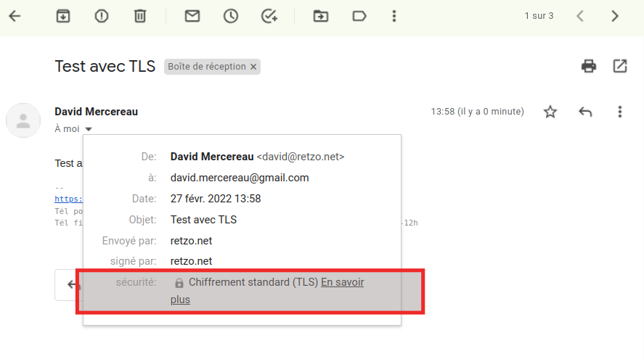The width and height of the screenshot is (644, 359).
Task: Remove the Boîte de réception label
Action: (x=253, y=67)
